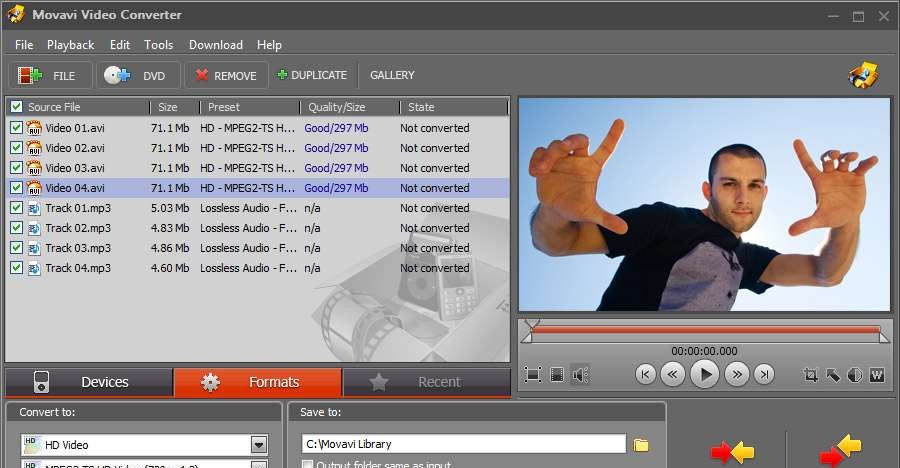Uncheck Video 01.avi checkbox
900x468 pixels.
tap(16, 127)
